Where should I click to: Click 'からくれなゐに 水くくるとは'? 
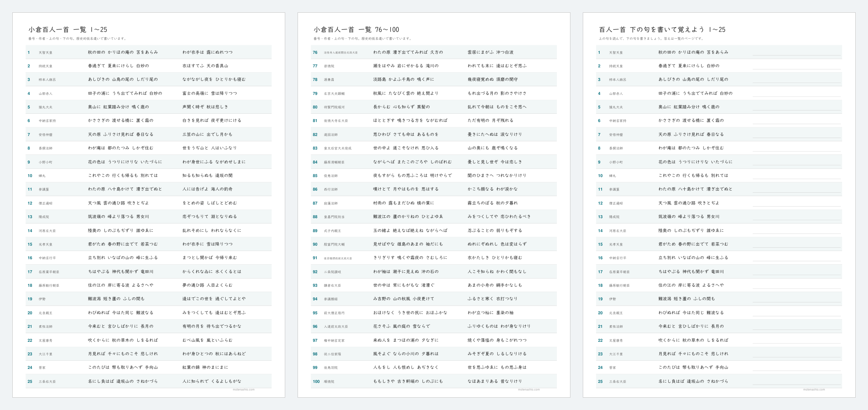coord(212,272)
